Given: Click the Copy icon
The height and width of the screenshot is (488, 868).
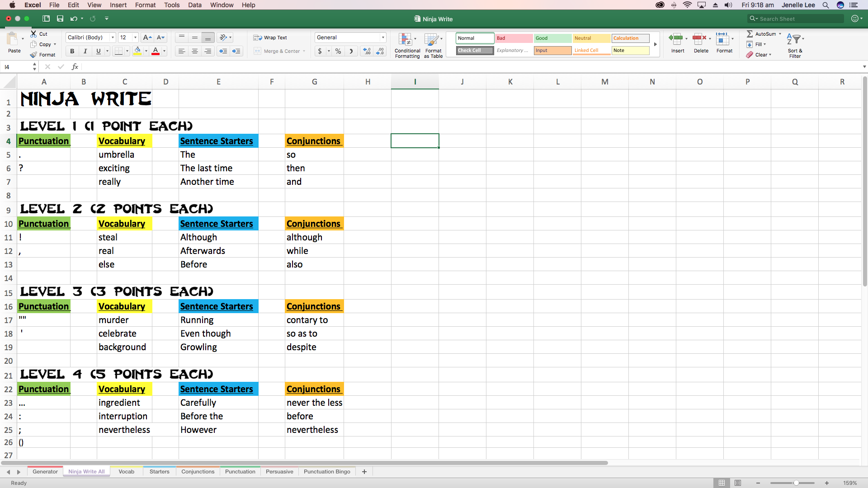Looking at the screenshot, I should [x=33, y=44].
